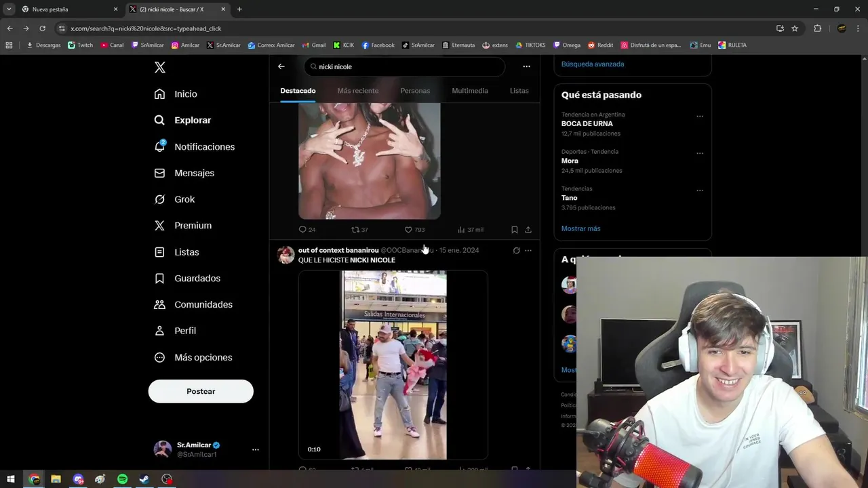Open Mensajes in the sidebar

coord(184,173)
